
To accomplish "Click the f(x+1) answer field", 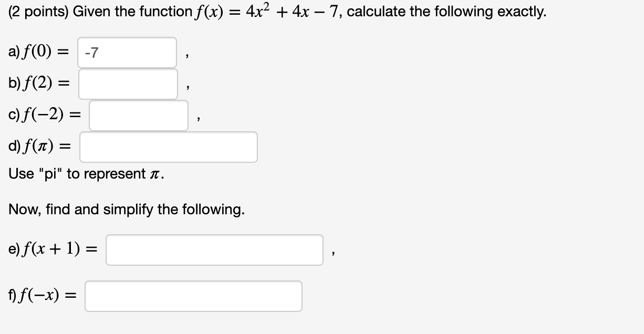I will [214, 250].
